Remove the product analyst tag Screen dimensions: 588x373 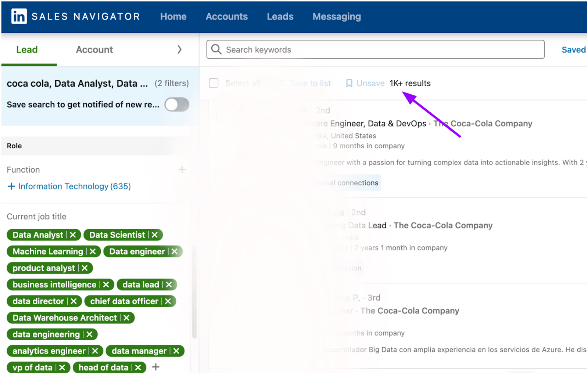coord(85,268)
